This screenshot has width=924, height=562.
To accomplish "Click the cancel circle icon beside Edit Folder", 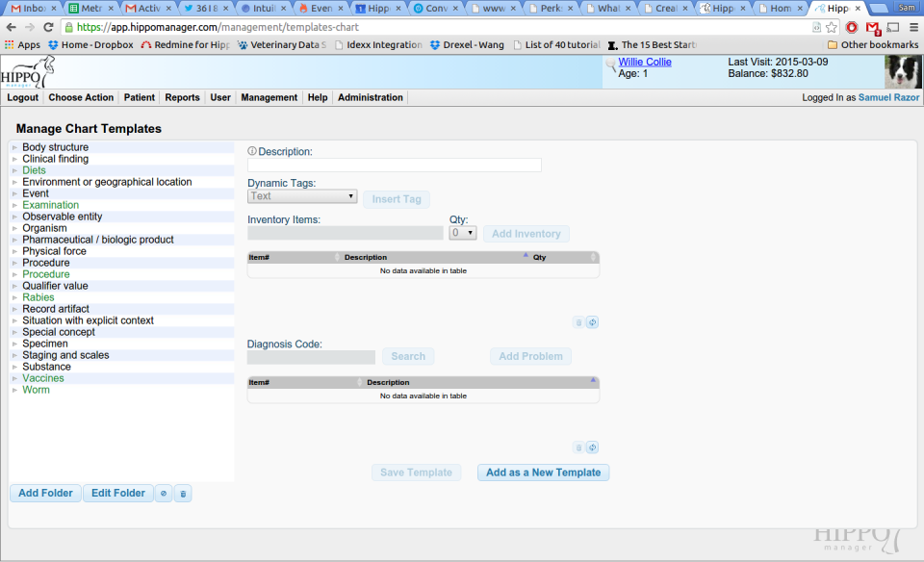I will pos(164,494).
